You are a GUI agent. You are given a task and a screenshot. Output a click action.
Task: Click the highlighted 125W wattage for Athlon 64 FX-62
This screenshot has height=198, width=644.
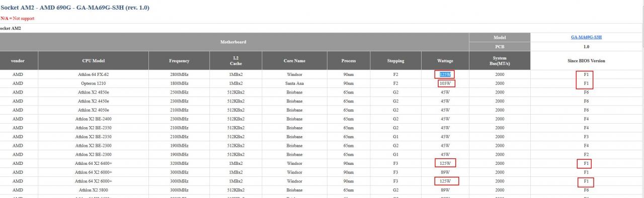[x=445, y=74]
